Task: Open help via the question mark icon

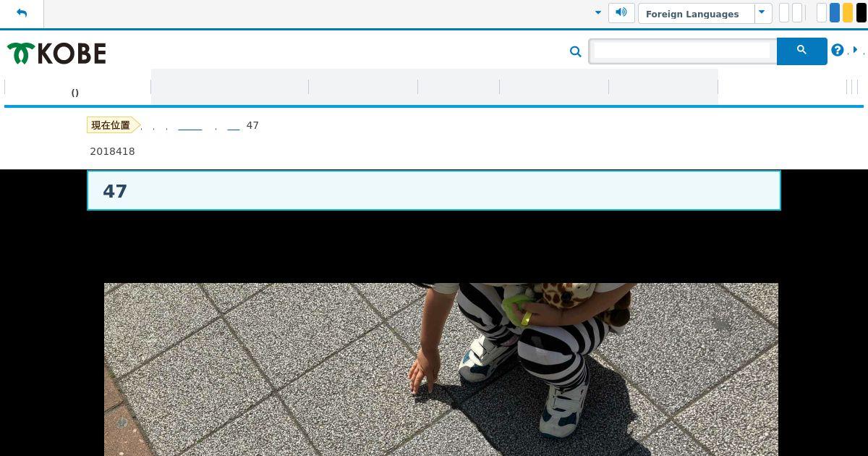Action: (838, 50)
